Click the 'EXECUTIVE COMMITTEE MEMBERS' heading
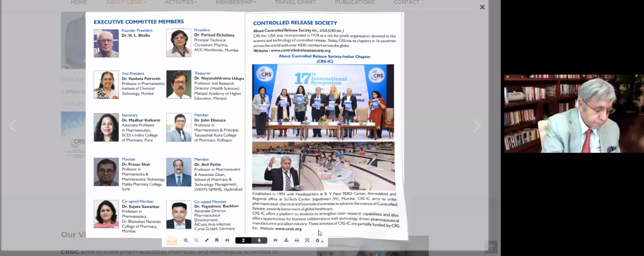The width and height of the screenshot is (644, 256). pyautogui.click(x=139, y=21)
